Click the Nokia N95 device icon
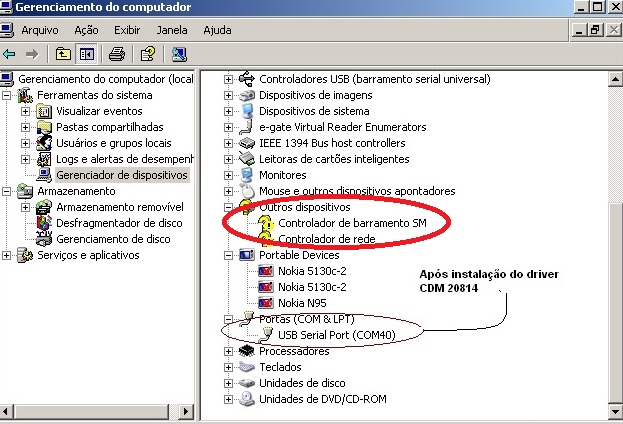The width and height of the screenshot is (623, 424). [x=266, y=303]
